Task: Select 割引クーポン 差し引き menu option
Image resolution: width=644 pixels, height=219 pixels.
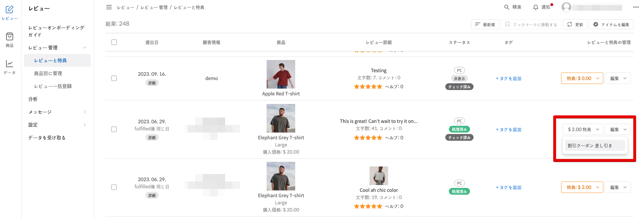Action: pyautogui.click(x=590, y=145)
